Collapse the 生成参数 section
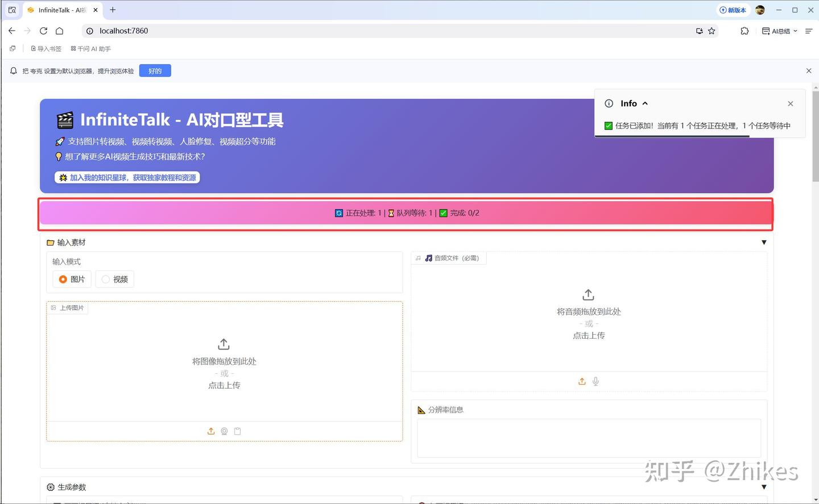This screenshot has width=819, height=504. [764, 487]
